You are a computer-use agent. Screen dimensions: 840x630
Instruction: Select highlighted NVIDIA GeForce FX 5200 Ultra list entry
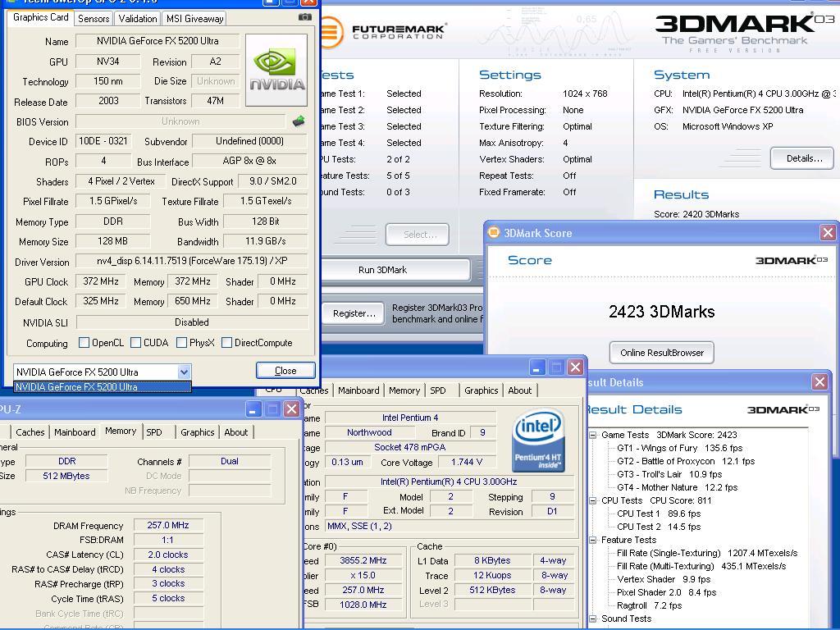click(x=102, y=387)
